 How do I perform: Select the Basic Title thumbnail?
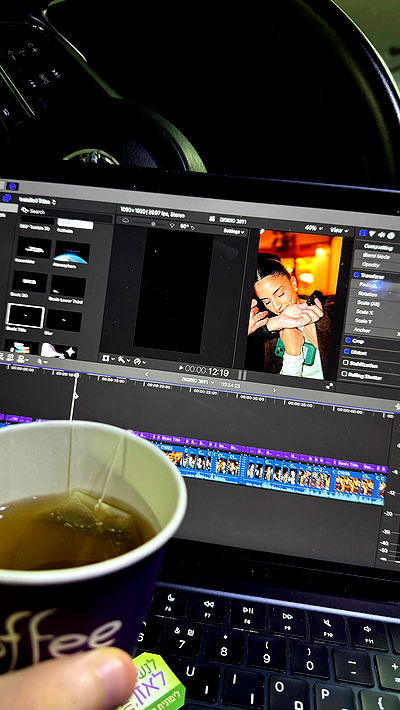click(x=25, y=316)
